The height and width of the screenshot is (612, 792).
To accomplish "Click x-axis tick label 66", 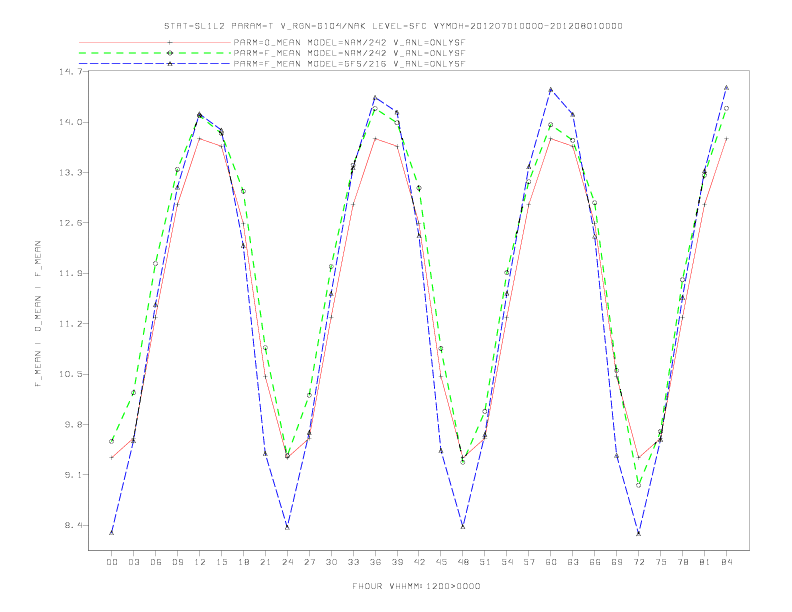I will (x=595, y=562).
